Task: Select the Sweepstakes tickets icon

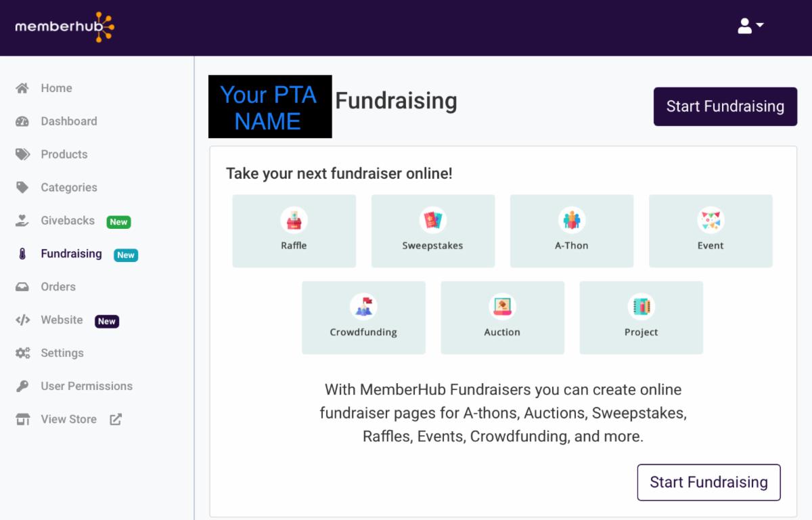Action: coord(432,220)
